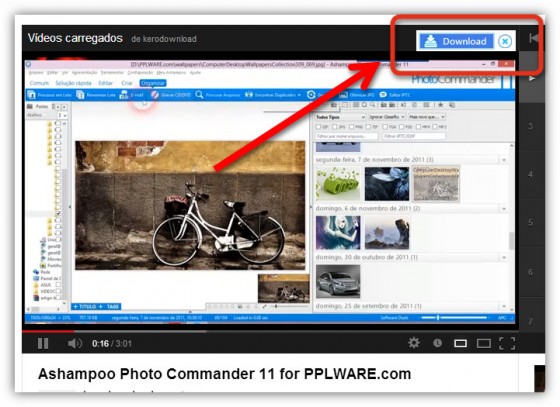Open the kerodownload channel link
Image resolution: width=560 pixels, height=407 pixels.
[164, 39]
